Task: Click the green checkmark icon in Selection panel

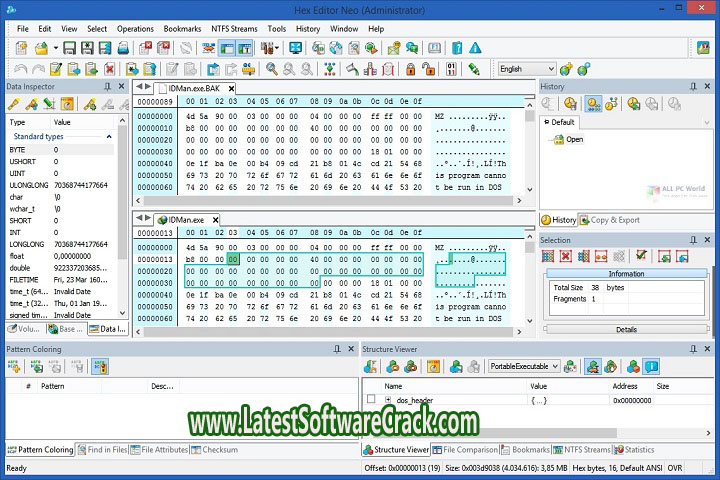Action: click(x=641, y=257)
